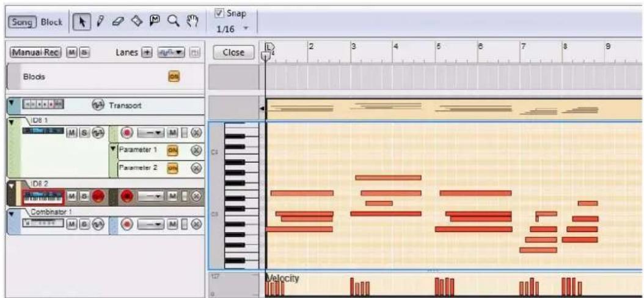Enable recording on Combinator 1 lane
Screen dimensions: 644x298
pos(127,225)
